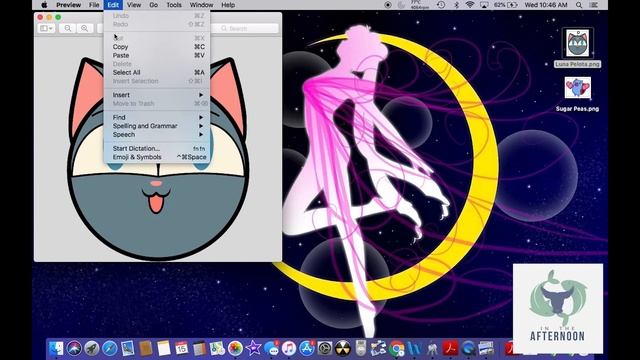The width and height of the screenshot is (640, 360).
Task: Open iMovie from the Dock
Action: pos(253,348)
